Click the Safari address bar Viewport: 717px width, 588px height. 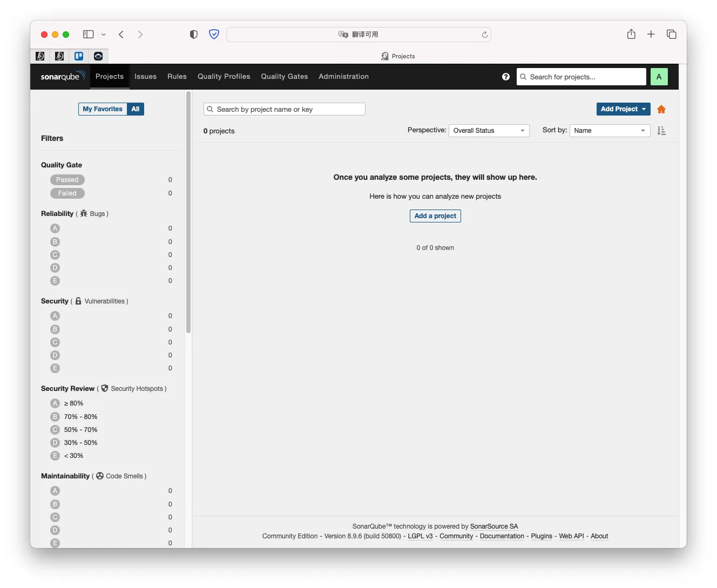[x=359, y=35]
